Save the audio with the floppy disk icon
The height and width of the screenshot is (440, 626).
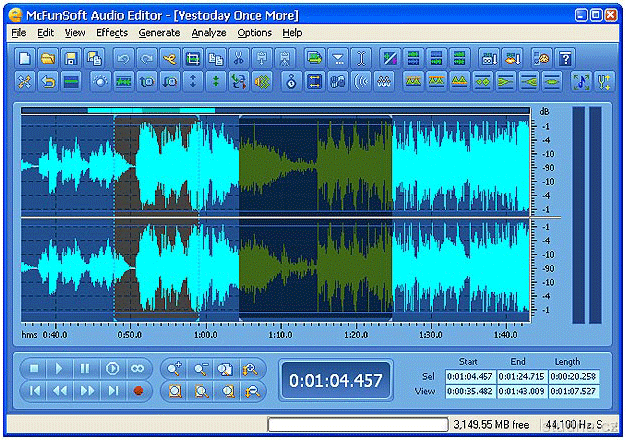[71, 58]
